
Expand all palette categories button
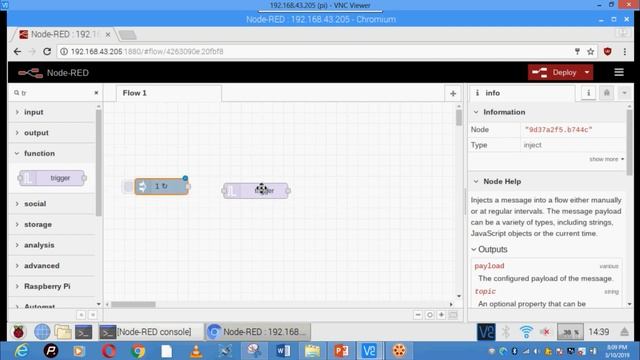click(93, 315)
